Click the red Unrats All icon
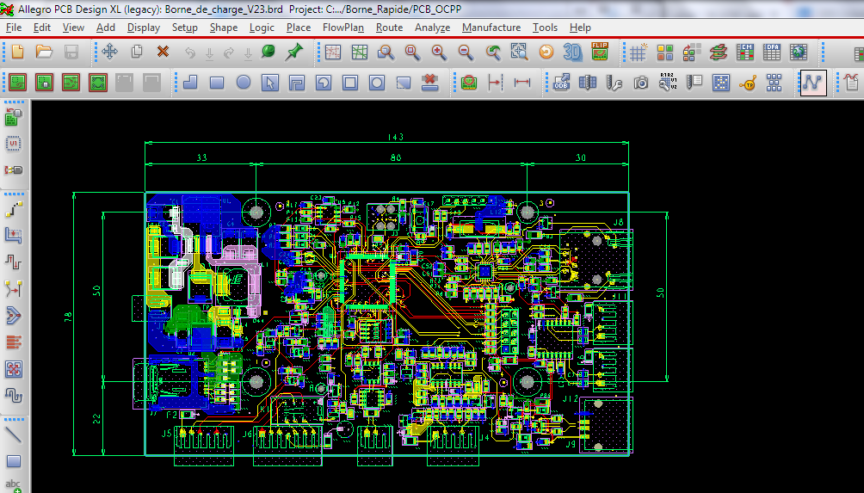This screenshot has height=493, width=864. [333, 52]
